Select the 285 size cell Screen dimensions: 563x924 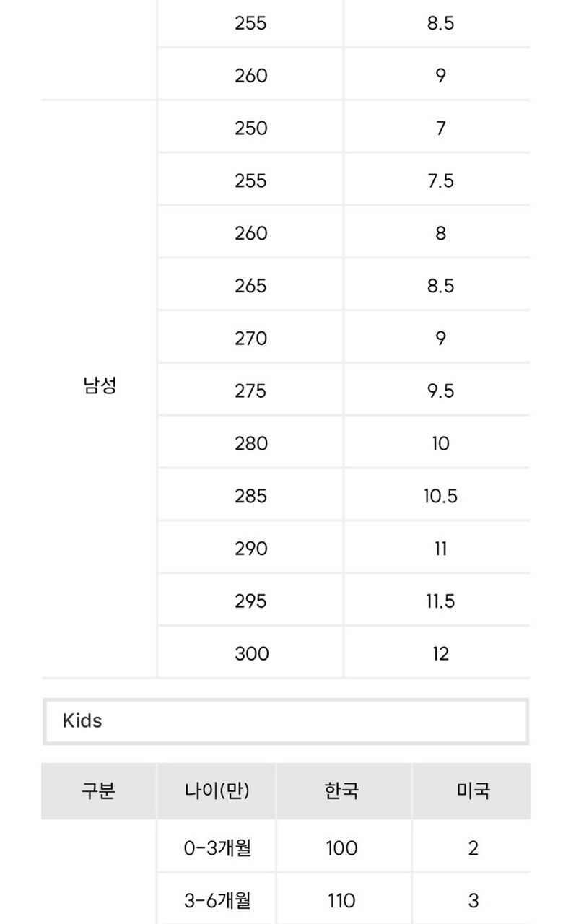[x=250, y=497]
